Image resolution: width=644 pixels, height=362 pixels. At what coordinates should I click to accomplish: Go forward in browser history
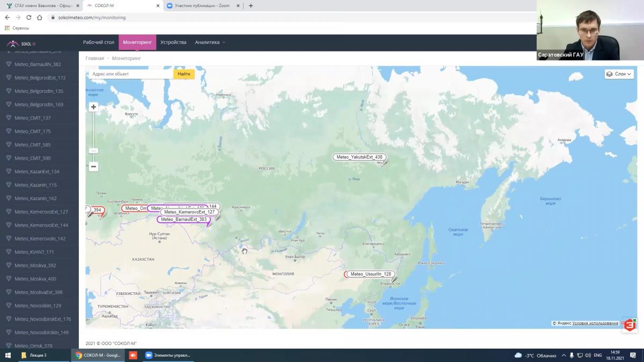[18, 17]
